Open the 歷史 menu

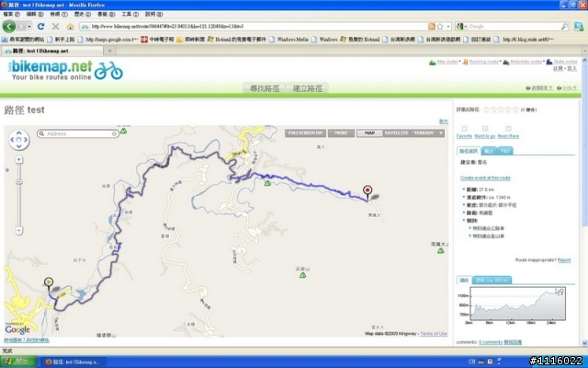tap(83, 15)
